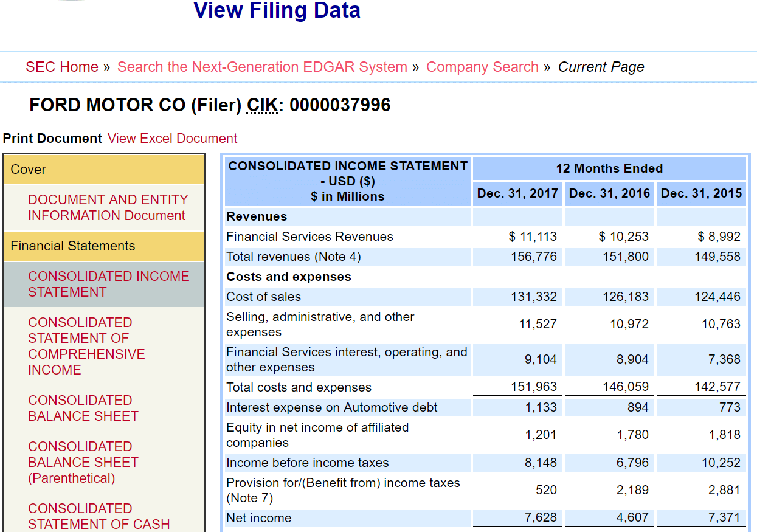Open the SEC Home breadcrumb link

62,67
